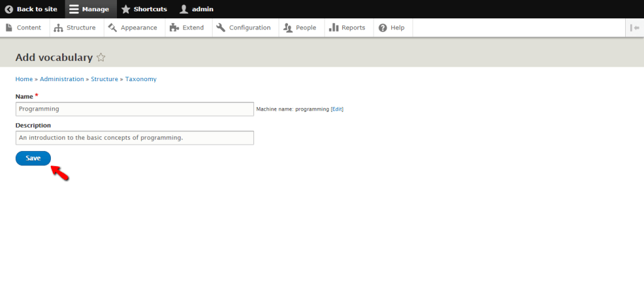This screenshot has height=295, width=644.
Task: Click the Back to site label
Action: click(x=37, y=9)
